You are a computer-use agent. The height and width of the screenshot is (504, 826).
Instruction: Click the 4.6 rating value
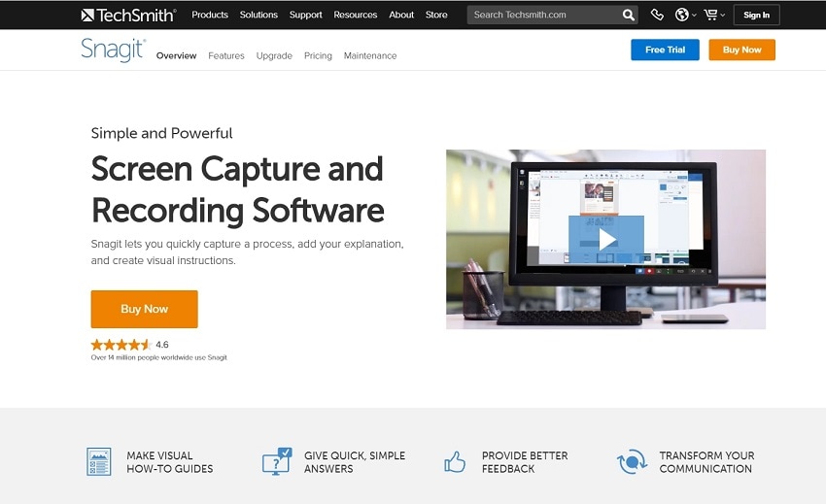pyautogui.click(x=162, y=345)
